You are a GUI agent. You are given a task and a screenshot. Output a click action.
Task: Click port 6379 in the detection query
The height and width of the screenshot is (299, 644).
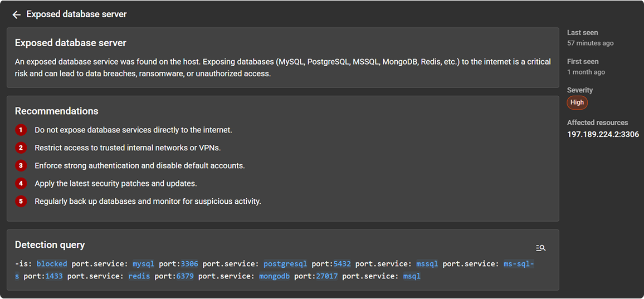click(185, 276)
